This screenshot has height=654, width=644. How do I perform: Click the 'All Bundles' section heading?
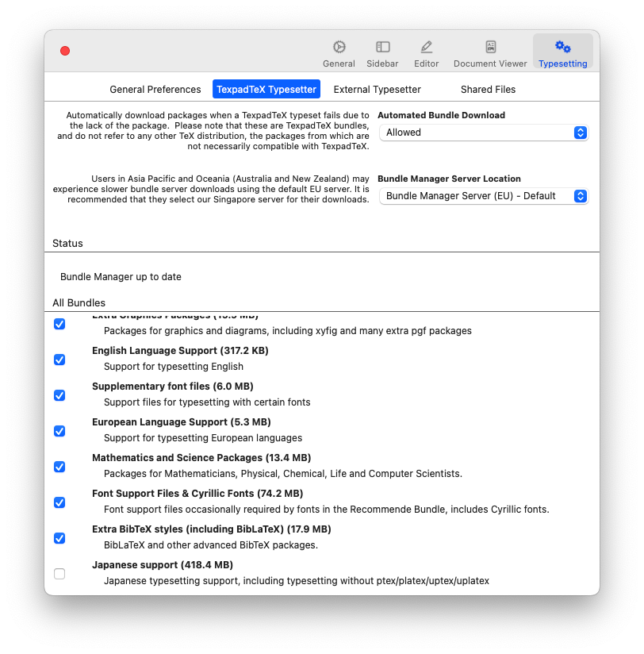click(79, 303)
